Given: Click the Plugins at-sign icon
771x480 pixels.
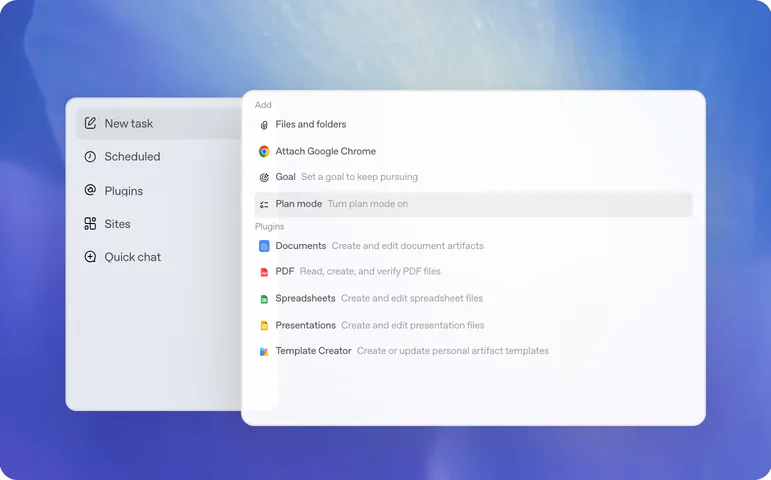Looking at the screenshot, I should pos(90,190).
